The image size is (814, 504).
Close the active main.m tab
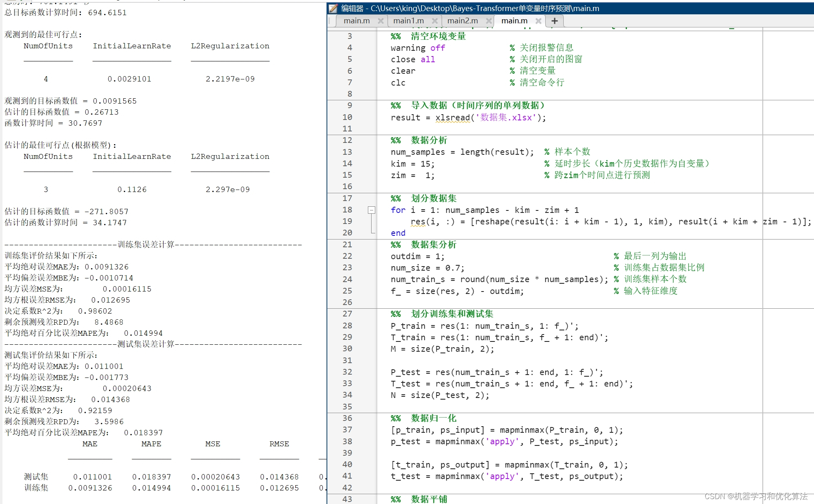tap(538, 21)
